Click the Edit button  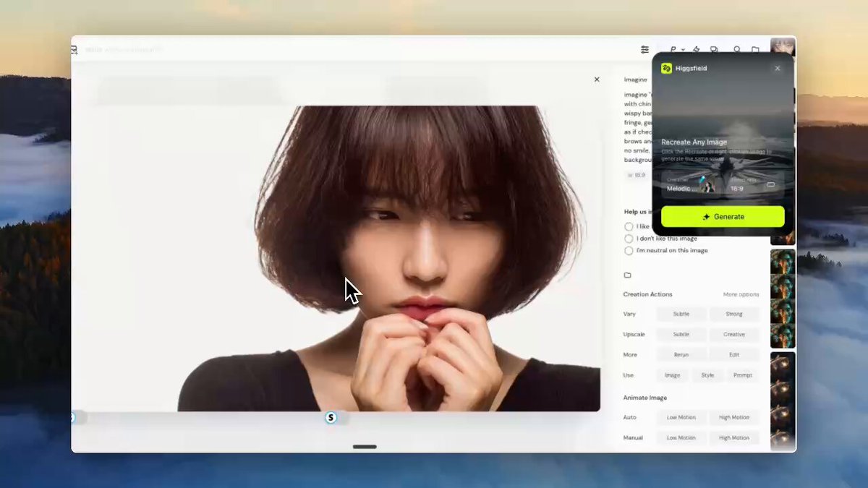point(734,355)
